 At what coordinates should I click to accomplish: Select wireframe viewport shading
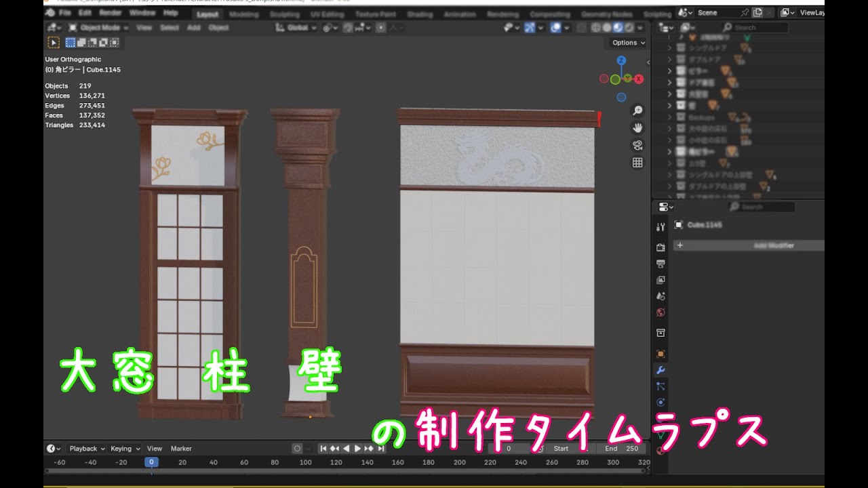tap(596, 28)
